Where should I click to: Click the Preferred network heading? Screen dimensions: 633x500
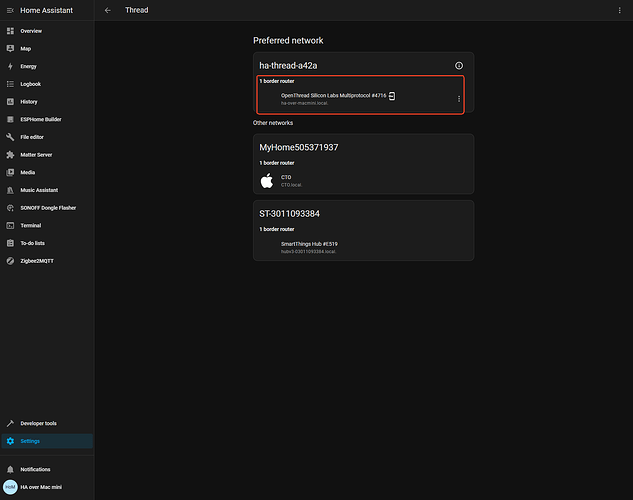tap(288, 40)
